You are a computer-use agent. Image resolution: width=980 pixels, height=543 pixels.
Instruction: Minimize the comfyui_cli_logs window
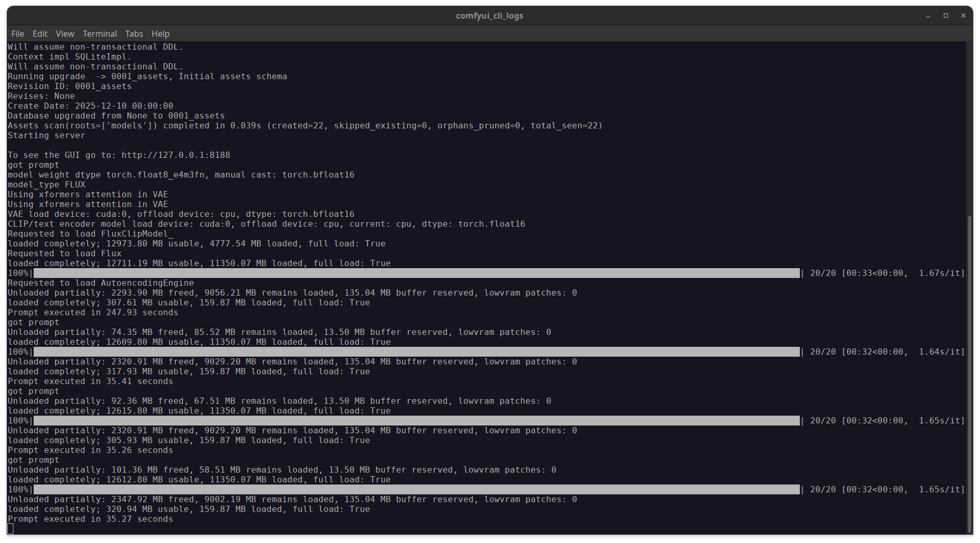tap(928, 16)
